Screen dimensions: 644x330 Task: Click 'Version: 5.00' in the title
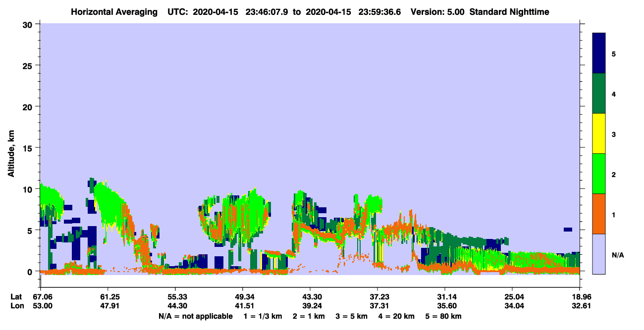tap(437, 12)
